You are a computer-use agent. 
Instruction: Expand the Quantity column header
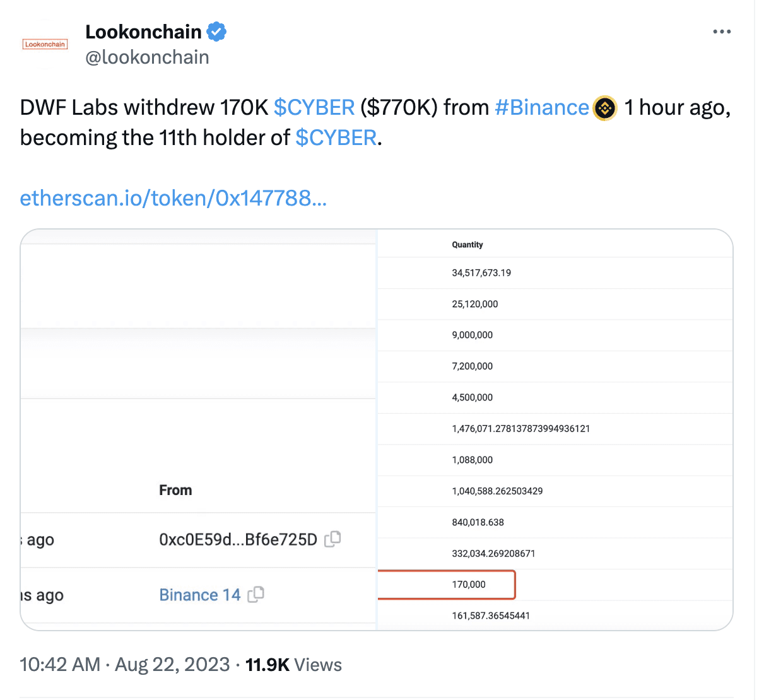[467, 244]
